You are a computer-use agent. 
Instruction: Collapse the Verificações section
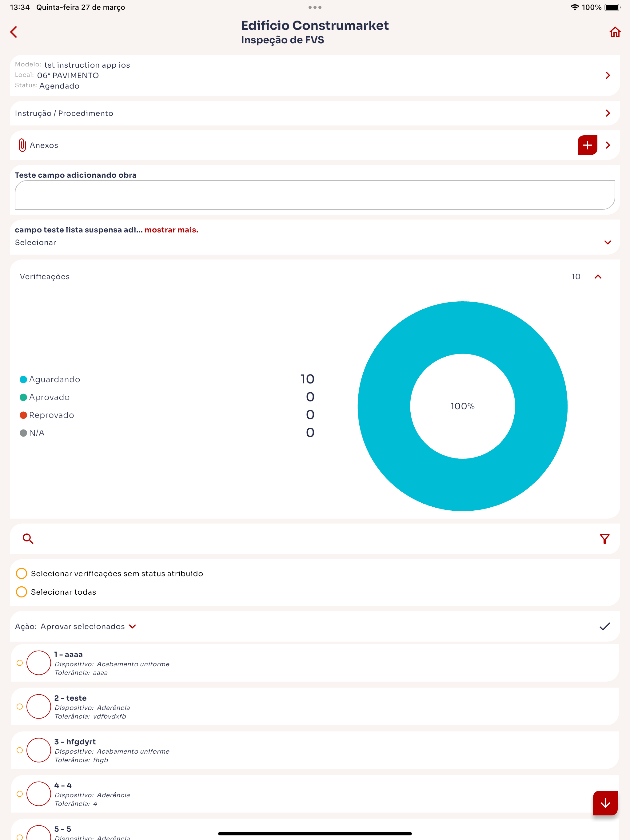[598, 276]
